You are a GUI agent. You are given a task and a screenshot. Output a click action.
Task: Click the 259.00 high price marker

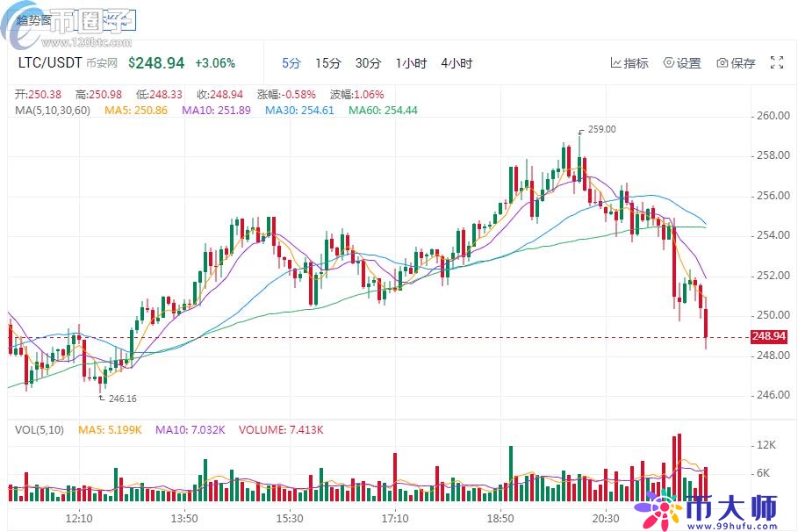601,129
